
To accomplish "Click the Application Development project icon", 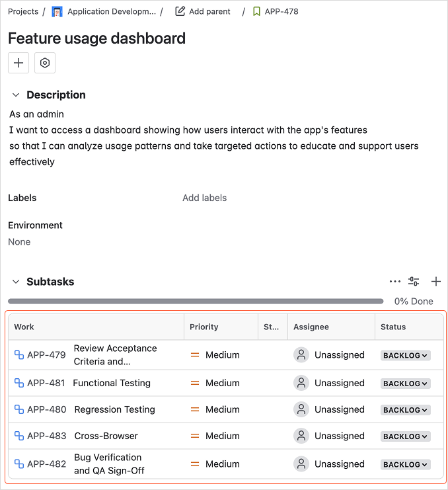I will (x=57, y=11).
